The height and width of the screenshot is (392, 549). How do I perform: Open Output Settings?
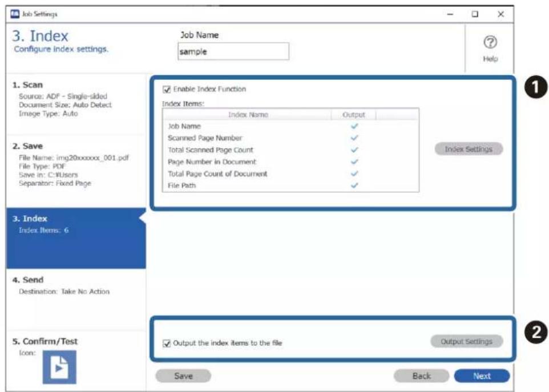pyautogui.click(x=466, y=342)
